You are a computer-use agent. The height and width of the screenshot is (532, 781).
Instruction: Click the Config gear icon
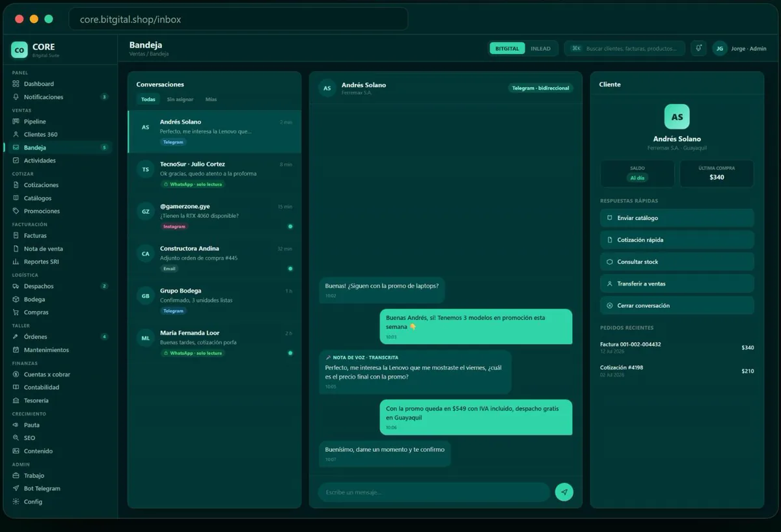point(16,501)
